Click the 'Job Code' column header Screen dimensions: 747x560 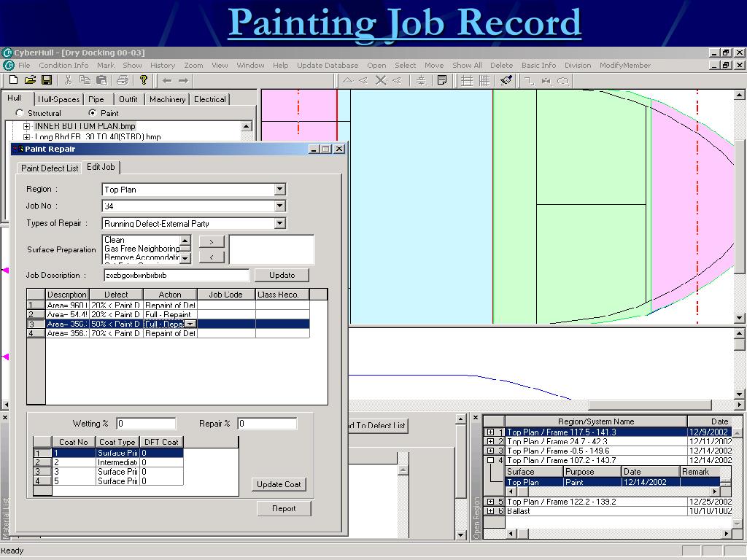tap(226, 295)
